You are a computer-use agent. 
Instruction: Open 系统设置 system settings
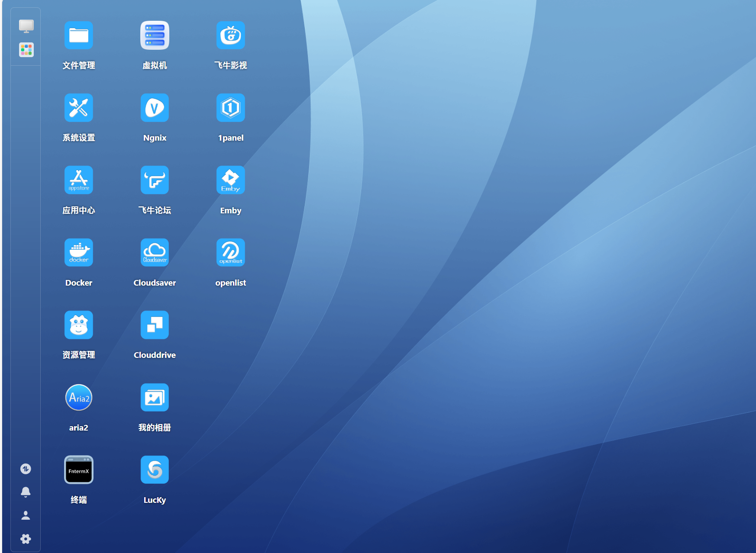tap(78, 108)
